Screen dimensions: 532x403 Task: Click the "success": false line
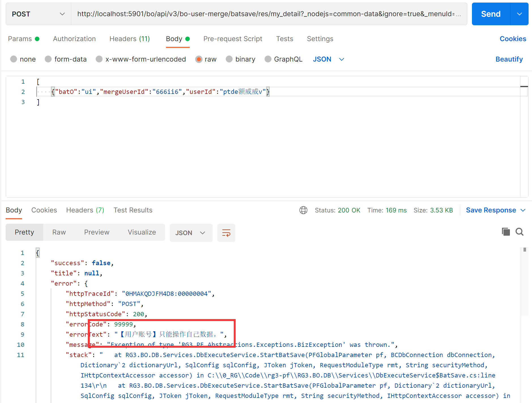coord(82,263)
